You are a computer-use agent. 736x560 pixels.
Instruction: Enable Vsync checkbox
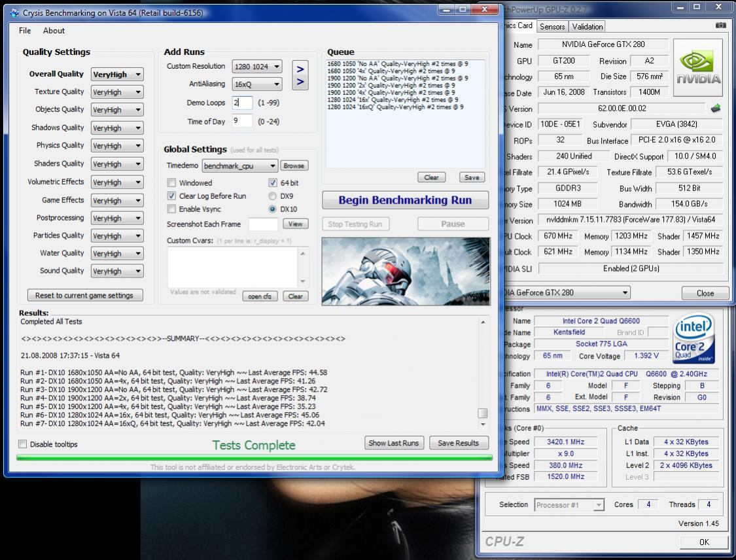click(172, 209)
